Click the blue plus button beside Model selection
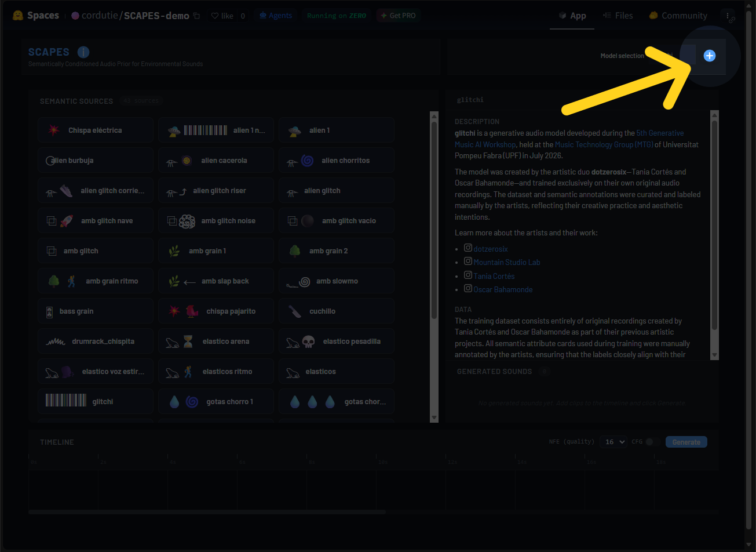This screenshot has height=552, width=756. click(x=710, y=56)
